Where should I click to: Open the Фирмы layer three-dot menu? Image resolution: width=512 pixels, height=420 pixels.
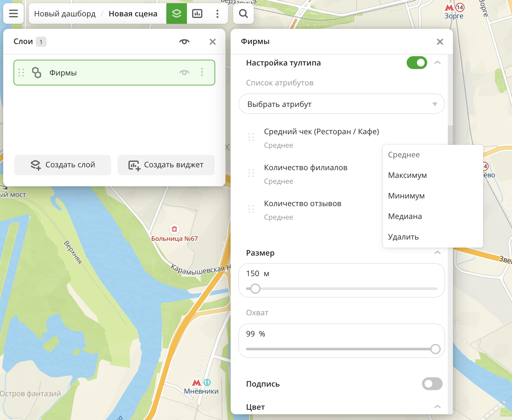point(202,72)
